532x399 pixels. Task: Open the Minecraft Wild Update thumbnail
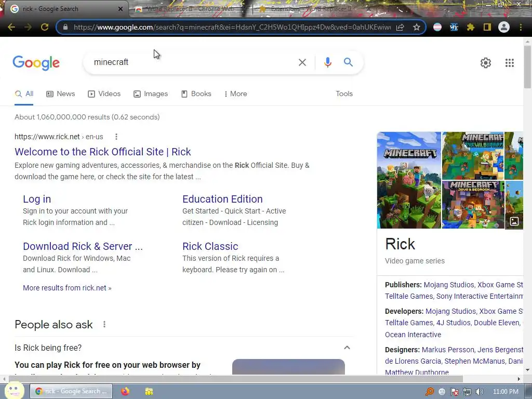473,156
